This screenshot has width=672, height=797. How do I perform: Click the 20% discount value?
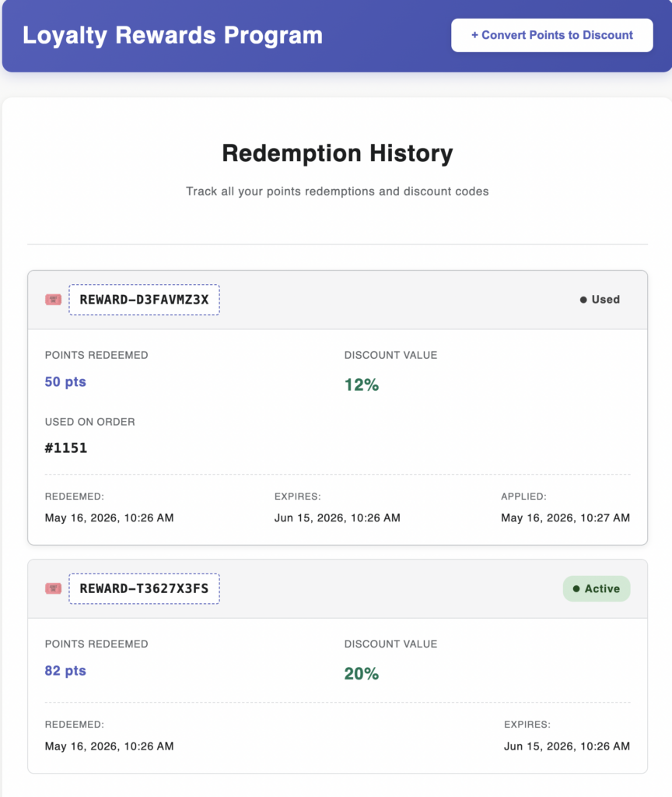pos(362,673)
